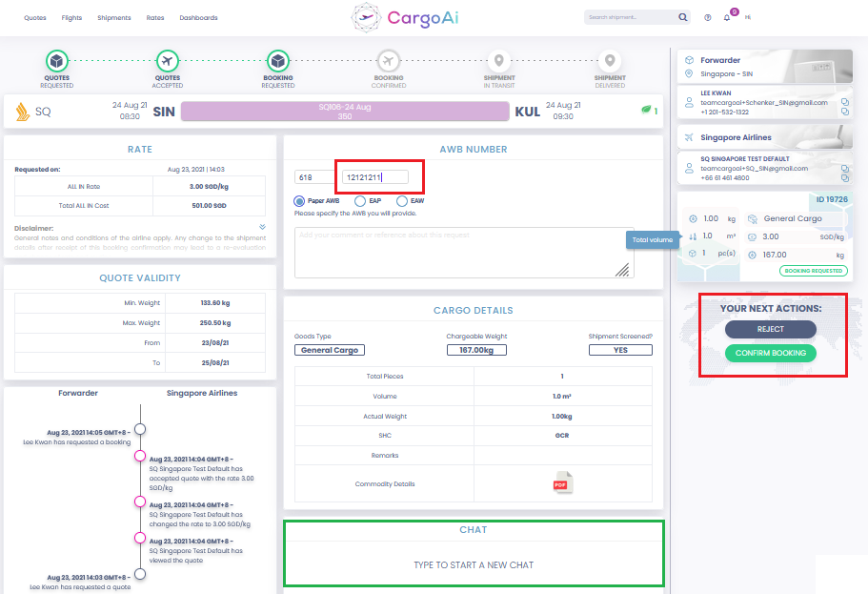Open the Dashboards menu
This screenshot has width=868, height=594.
pos(198,18)
